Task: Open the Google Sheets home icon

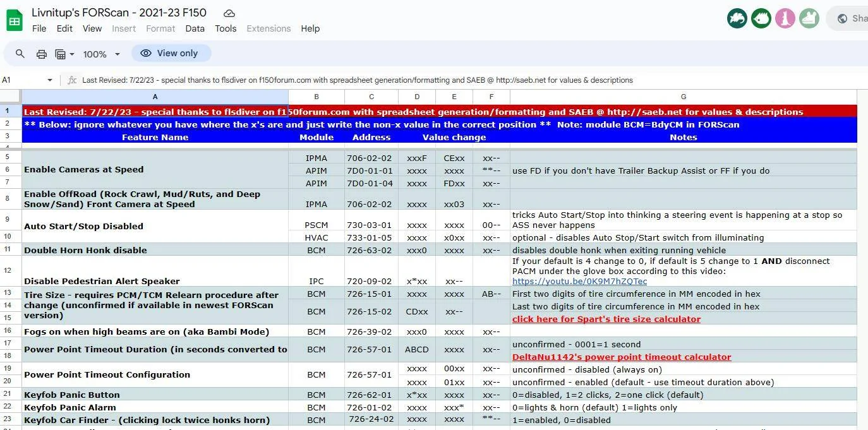Action: pyautogui.click(x=15, y=20)
